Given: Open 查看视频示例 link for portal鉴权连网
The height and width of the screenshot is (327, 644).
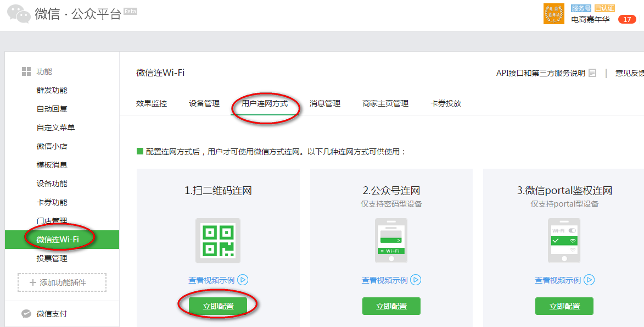Looking at the screenshot, I should click(x=558, y=280).
